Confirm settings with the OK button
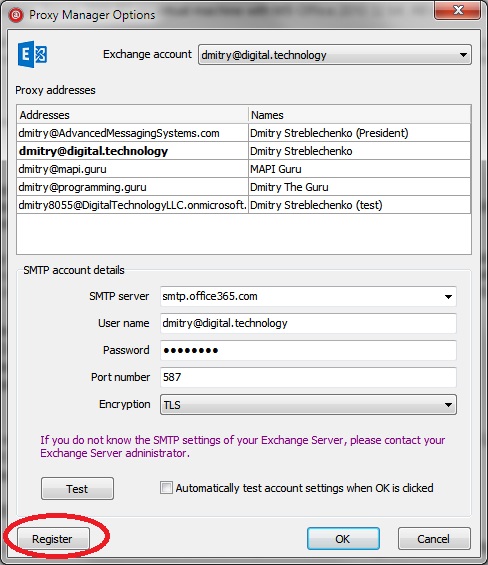This screenshot has height=565, width=488. (343, 539)
